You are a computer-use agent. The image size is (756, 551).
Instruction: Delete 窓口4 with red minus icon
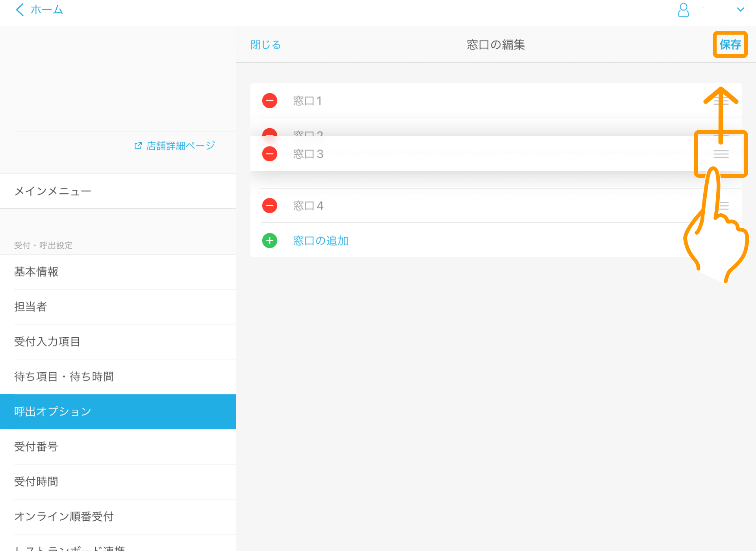click(x=270, y=205)
